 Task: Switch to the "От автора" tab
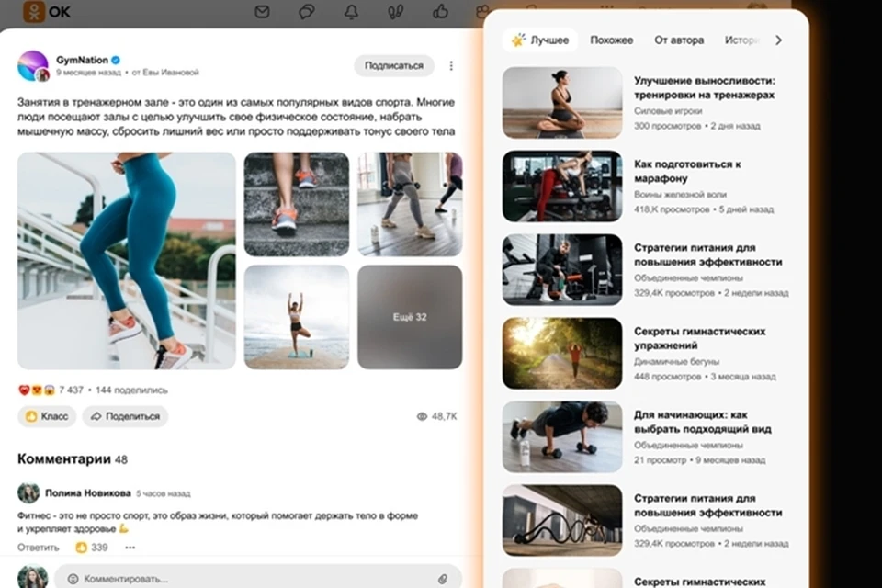(679, 40)
